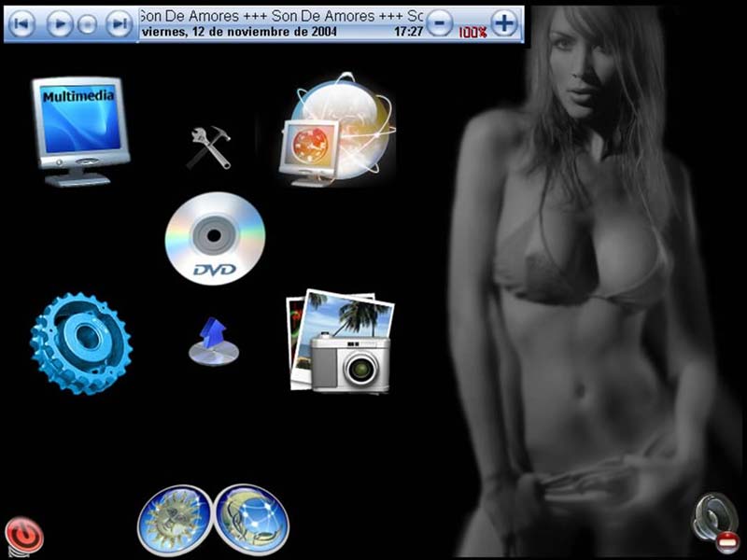
Task: Increase volume with the plus button
Action: click(504, 22)
